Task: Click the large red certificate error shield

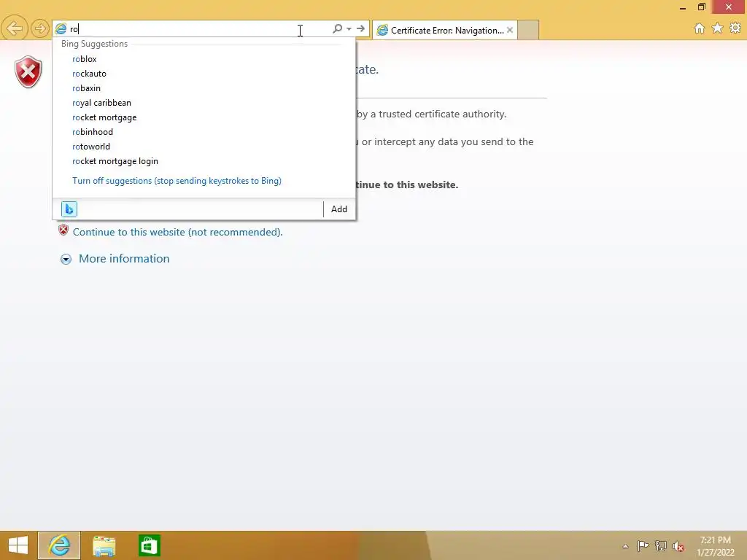Action: (28, 72)
